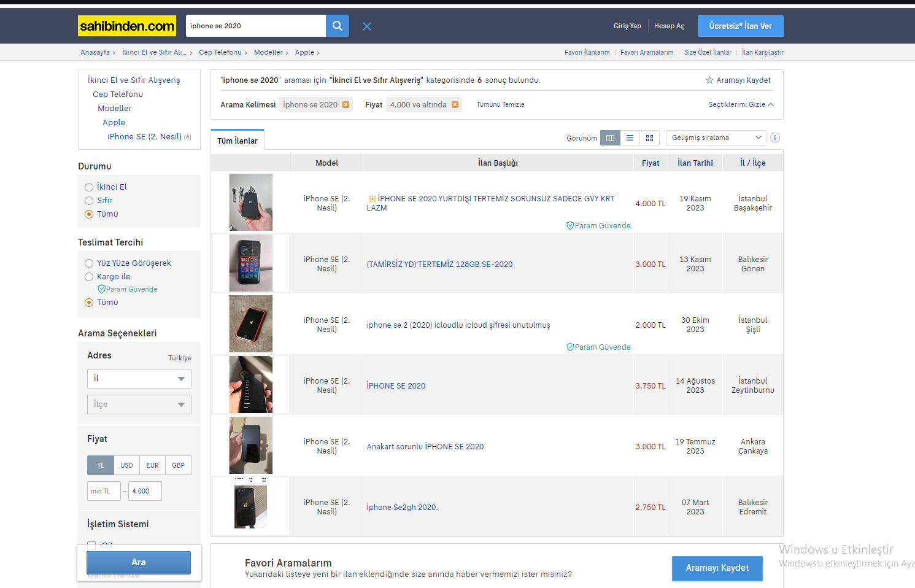915x588 pixels.
Task: Open listing 'İphone Se2gh 2020.'
Action: pyautogui.click(x=403, y=508)
